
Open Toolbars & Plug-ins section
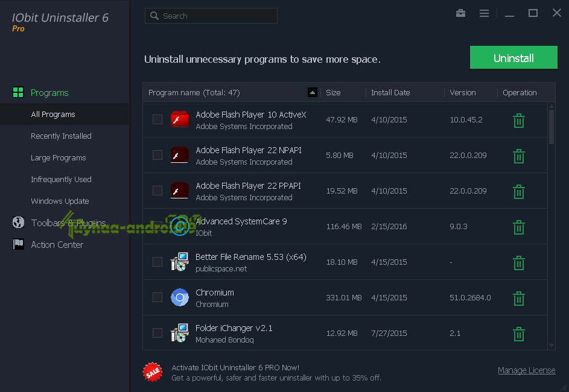68,223
